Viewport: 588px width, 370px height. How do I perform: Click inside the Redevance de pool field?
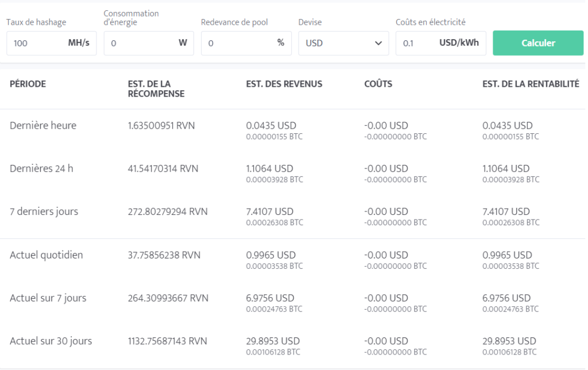click(x=235, y=43)
